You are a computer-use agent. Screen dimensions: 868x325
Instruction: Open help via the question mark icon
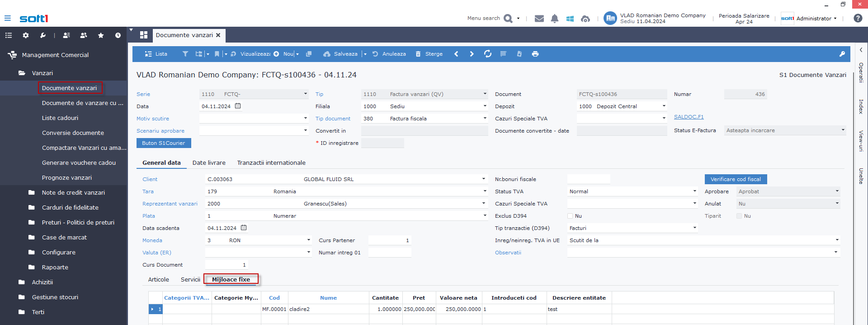click(x=858, y=18)
